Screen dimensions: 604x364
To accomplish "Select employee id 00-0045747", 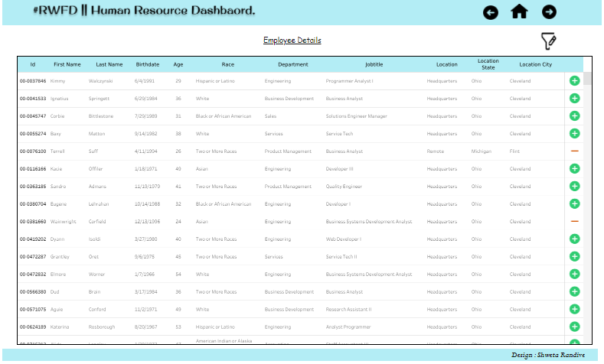I will tap(33, 116).
